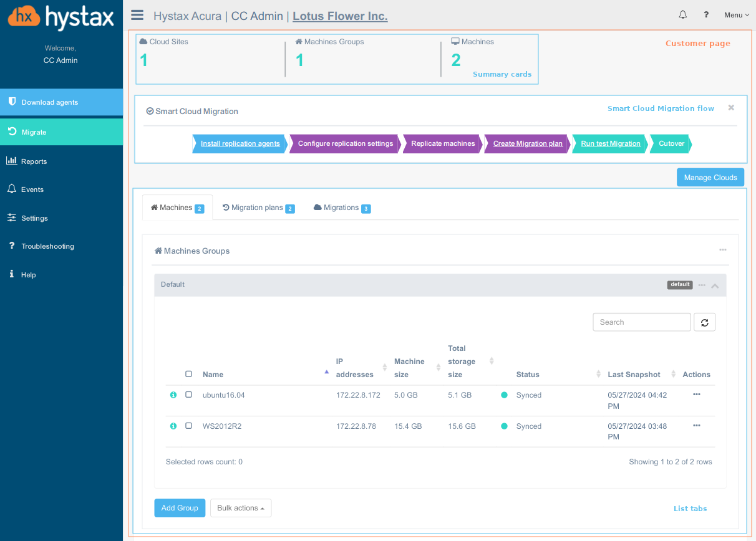Switch to the Migration plans tab

(258, 208)
